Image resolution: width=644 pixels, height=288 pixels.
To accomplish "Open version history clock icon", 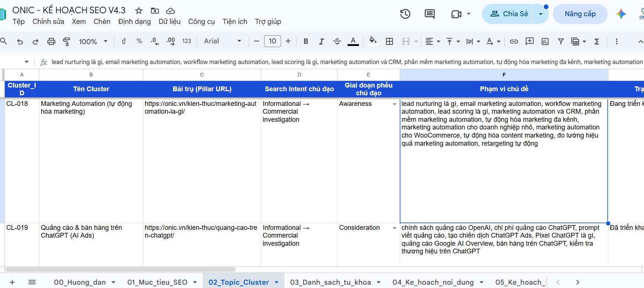I will click(405, 14).
